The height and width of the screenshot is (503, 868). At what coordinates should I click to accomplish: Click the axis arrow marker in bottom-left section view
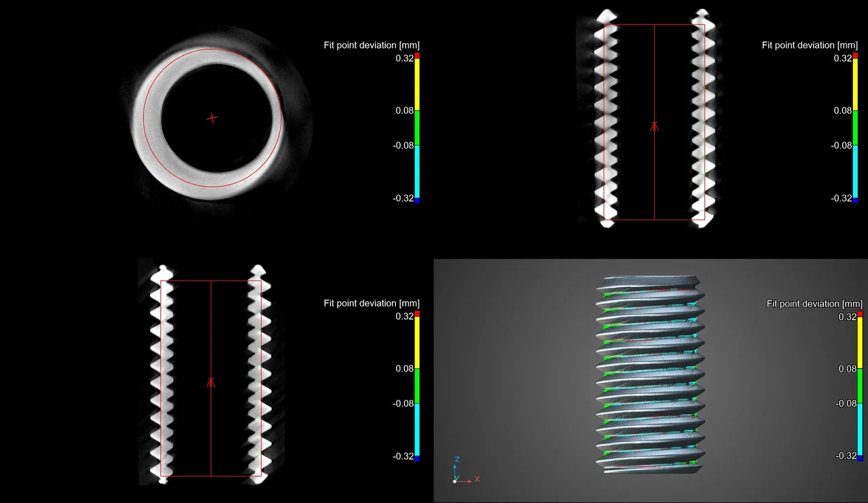click(211, 382)
